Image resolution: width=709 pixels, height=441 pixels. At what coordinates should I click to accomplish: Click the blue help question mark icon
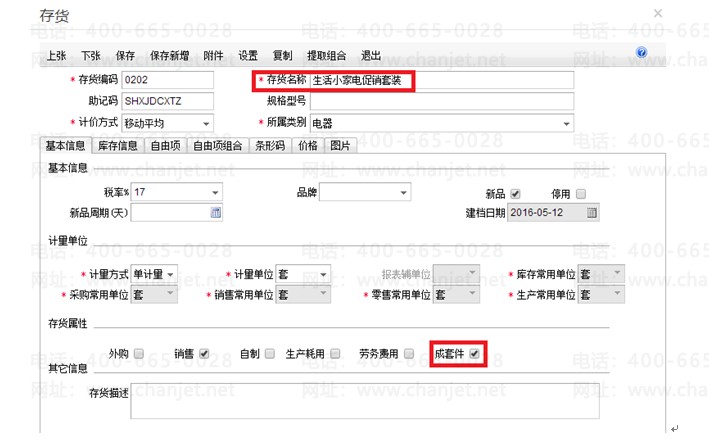tap(641, 52)
